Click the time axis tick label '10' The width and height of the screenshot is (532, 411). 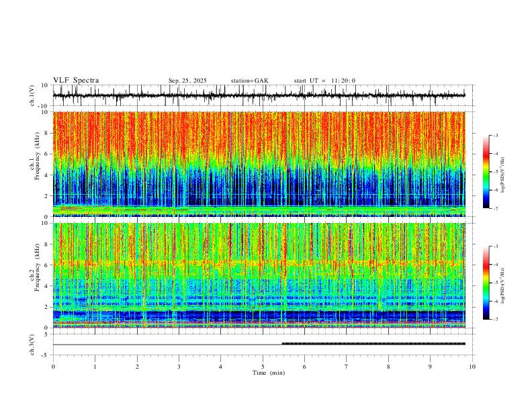point(472,367)
